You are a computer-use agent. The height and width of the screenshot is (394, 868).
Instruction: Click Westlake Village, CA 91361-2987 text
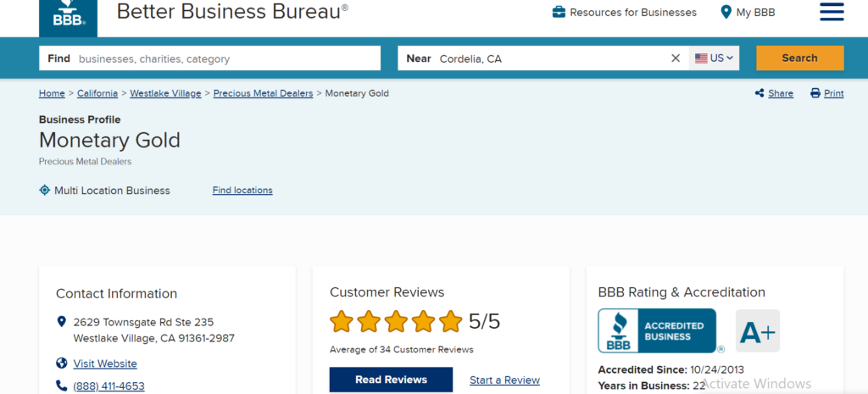[x=154, y=338]
